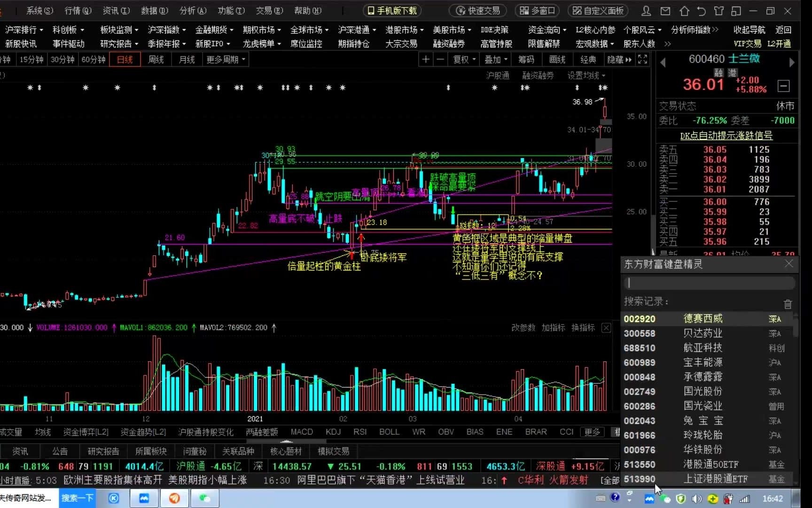Switch to KDJ indicator tab
812x508 pixels.
pyautogui.click(x=333, y=432)
